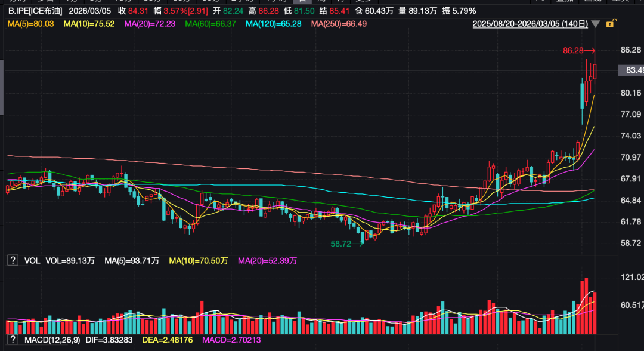
Task: Click the orange MA(5)=80.03 price indicator label
Action: pos(30,24)
